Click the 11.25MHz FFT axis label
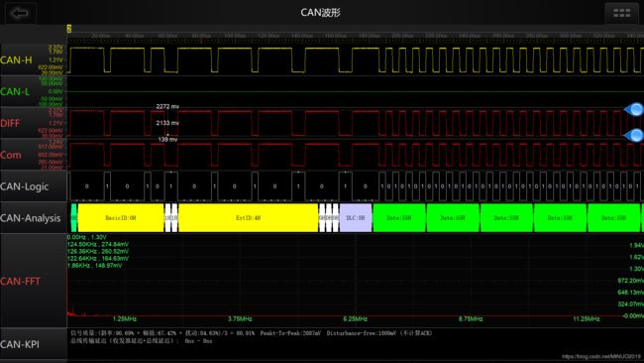 tap(587, 319)
